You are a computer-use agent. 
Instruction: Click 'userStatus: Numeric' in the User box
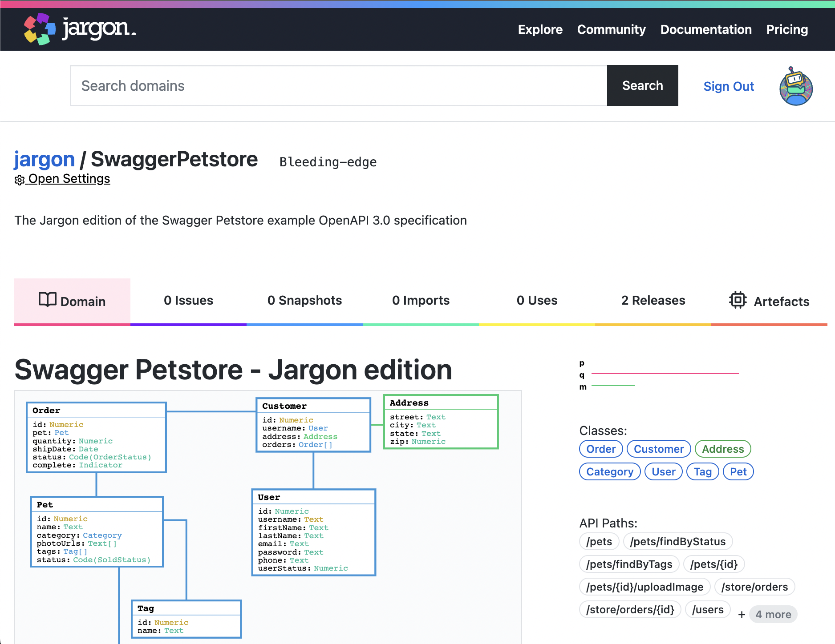coord(303,568)
